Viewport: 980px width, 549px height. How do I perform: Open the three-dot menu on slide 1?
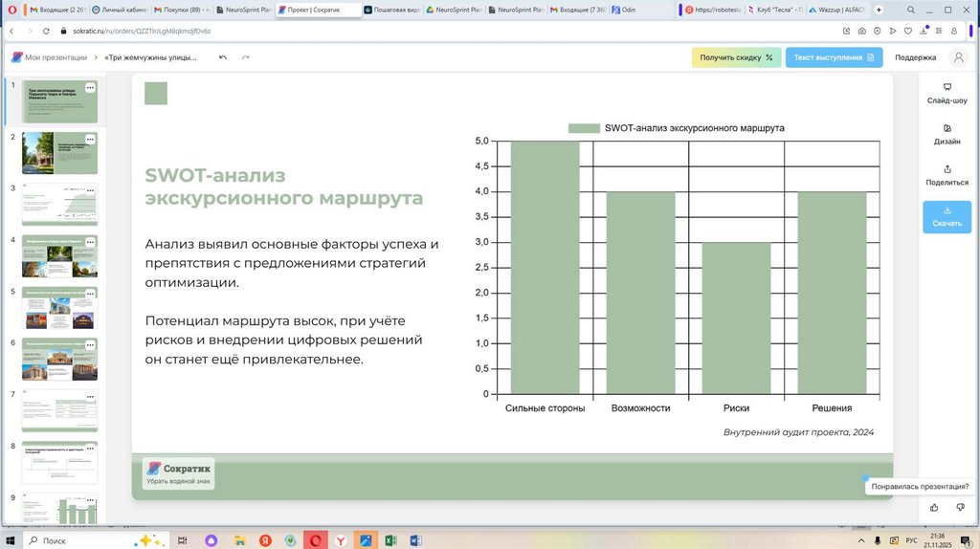click(90, 87)
